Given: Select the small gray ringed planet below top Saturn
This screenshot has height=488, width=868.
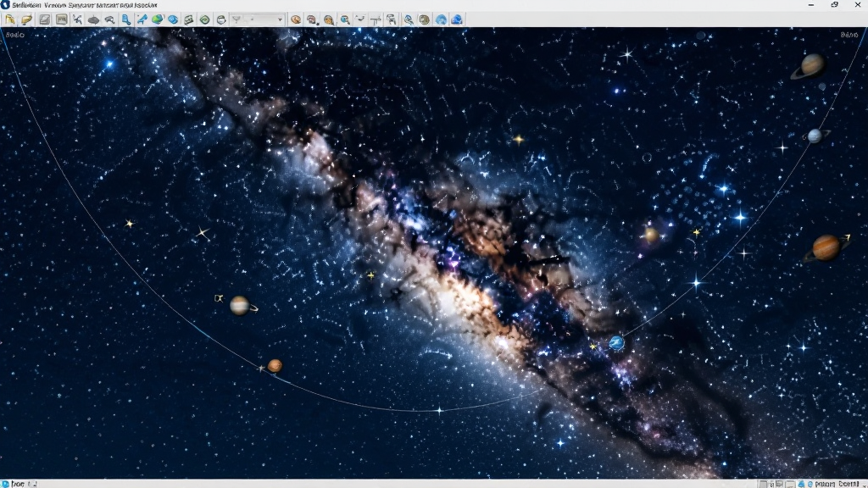Looking at the screenshot, I should pos(815,136).
